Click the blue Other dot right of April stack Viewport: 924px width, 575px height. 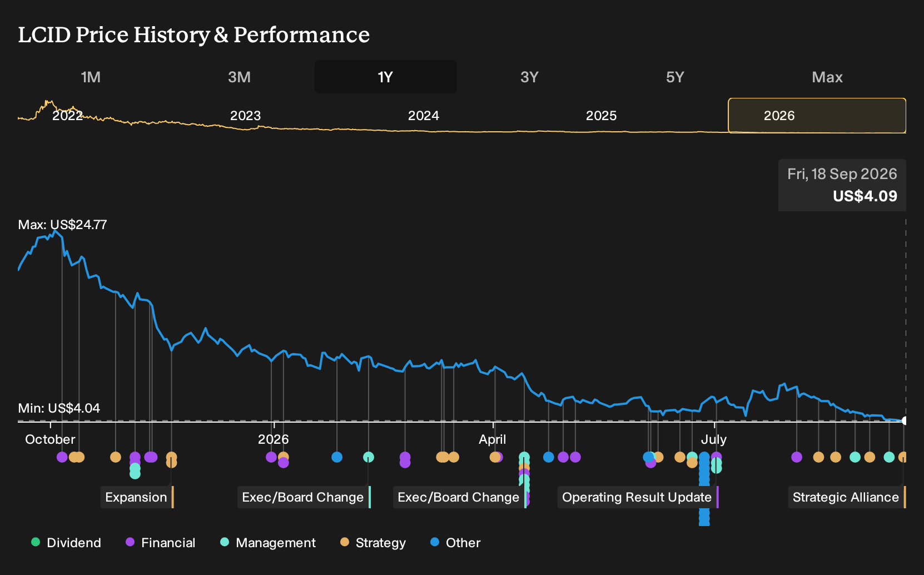tap(549, 457)
